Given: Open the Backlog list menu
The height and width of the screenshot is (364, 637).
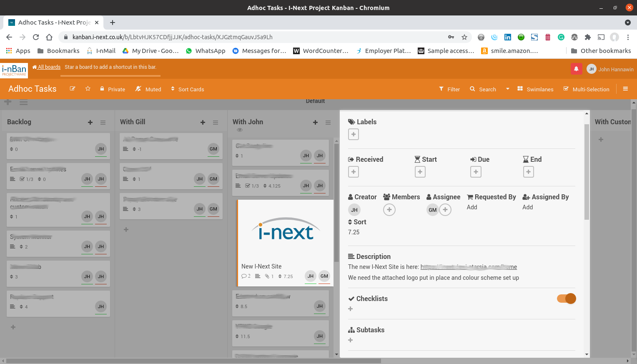Looking at the screenshot, I should 103,122.
